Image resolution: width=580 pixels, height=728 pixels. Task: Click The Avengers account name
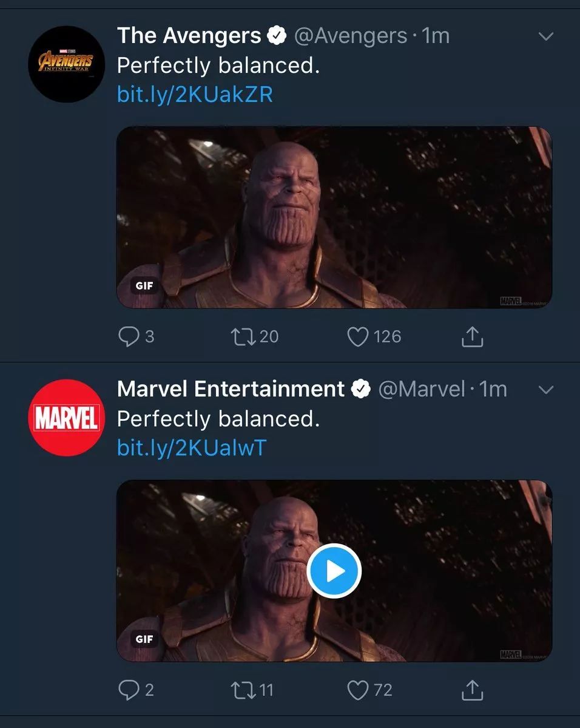[189, 36]
